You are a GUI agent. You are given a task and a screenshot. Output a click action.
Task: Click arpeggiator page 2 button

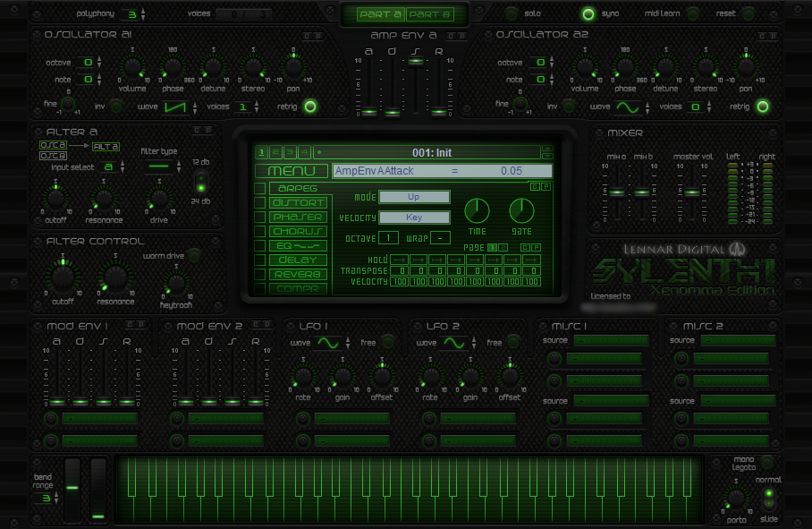(x=503, y=248)
